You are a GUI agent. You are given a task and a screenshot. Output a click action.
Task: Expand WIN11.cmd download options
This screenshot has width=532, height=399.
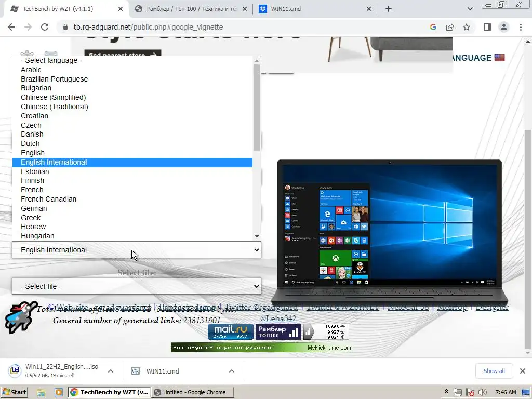coord(231,371)
